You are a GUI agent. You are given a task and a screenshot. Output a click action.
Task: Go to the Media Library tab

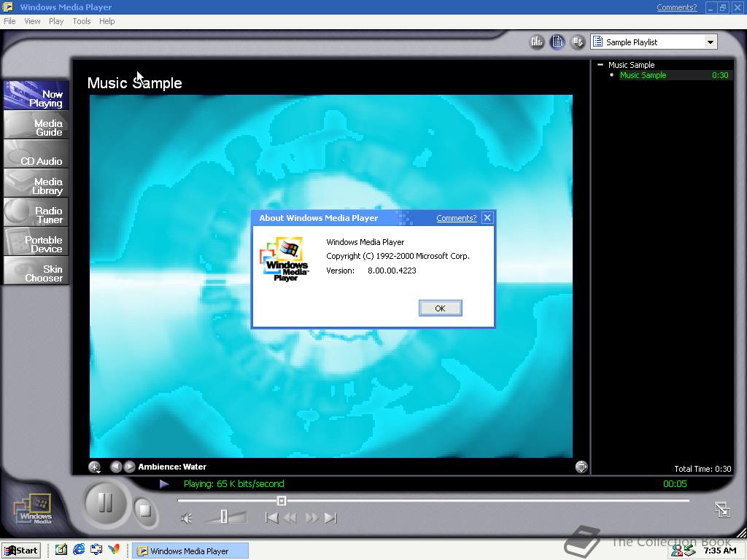[36, 183]
